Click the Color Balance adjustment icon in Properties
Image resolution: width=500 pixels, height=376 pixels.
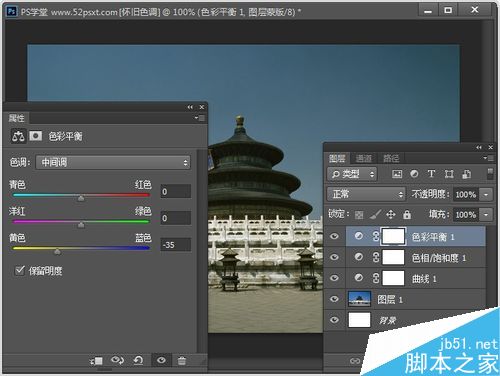tap(18, 136)
